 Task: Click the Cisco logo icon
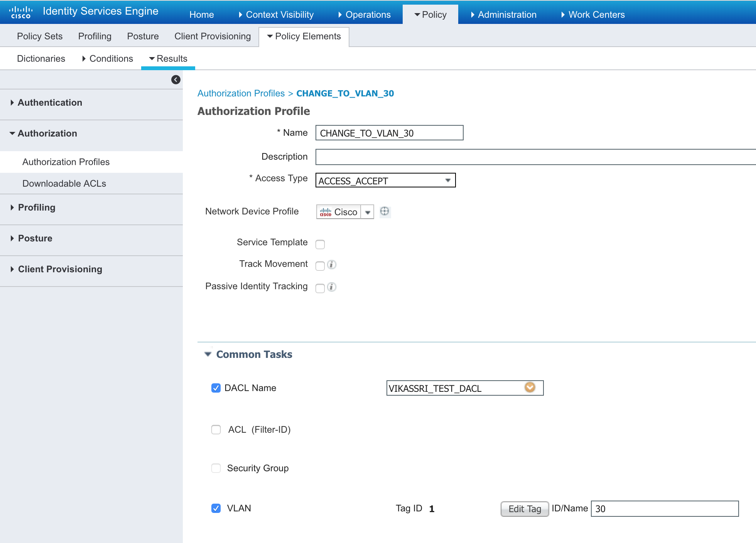coord(21,12)
